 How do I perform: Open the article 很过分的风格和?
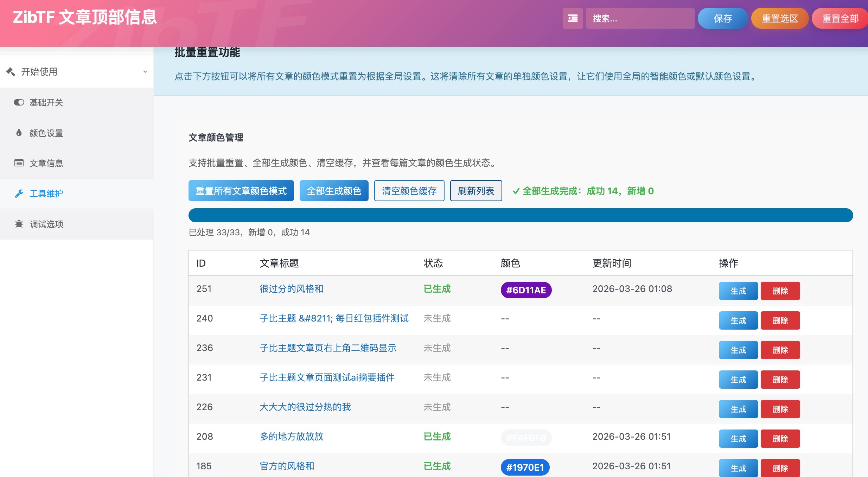[x=291, y=289]
